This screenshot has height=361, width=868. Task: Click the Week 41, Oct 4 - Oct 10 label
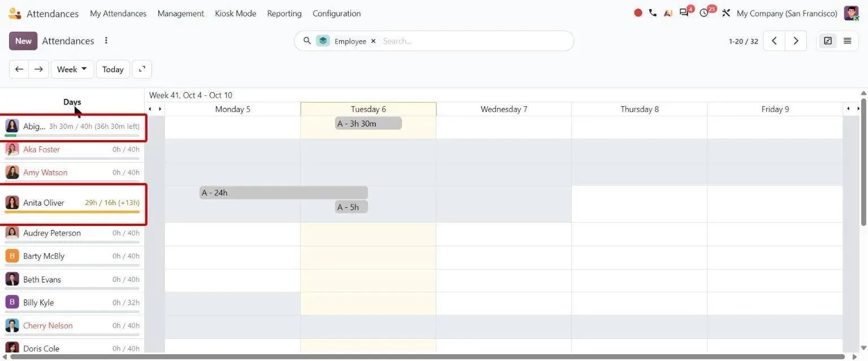190,95
